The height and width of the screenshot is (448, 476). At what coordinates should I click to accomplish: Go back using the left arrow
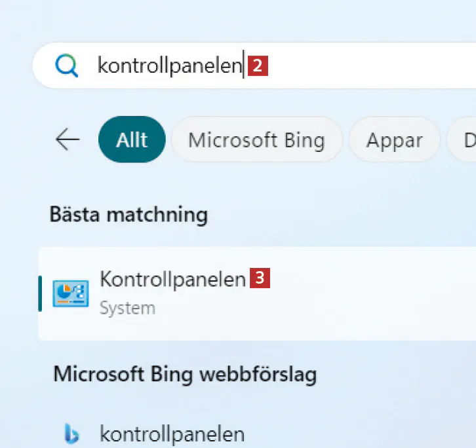click(x=68, y=140)
